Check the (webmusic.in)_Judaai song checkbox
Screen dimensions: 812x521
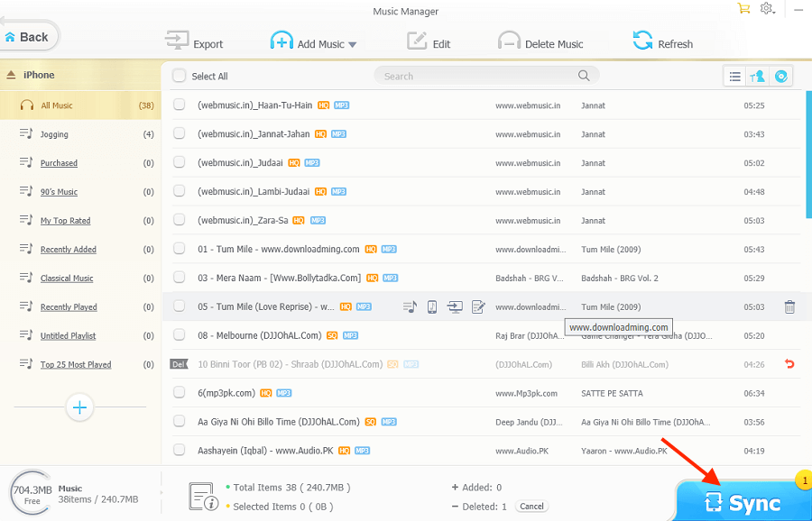[x=180, y=162]
